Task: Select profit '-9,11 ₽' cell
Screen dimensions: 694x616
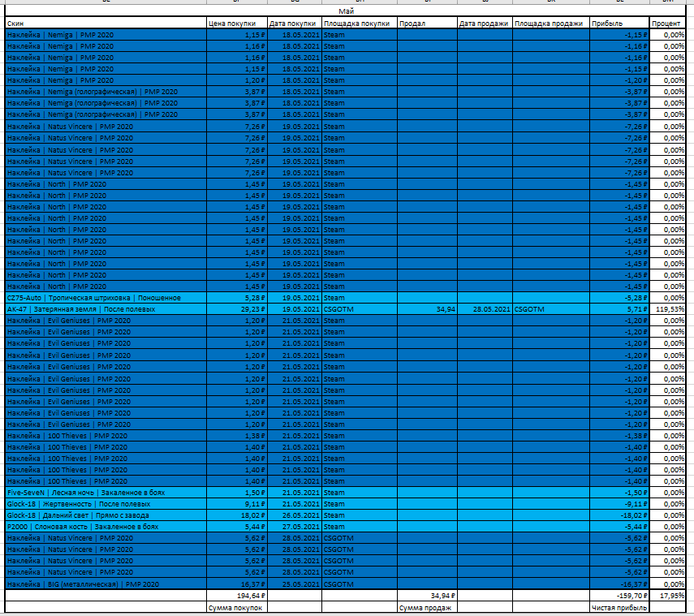Action: (619, 504)
